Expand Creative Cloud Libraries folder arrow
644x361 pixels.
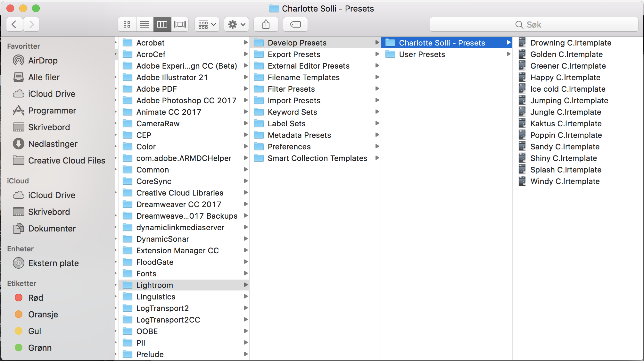[x=246, y=192]
